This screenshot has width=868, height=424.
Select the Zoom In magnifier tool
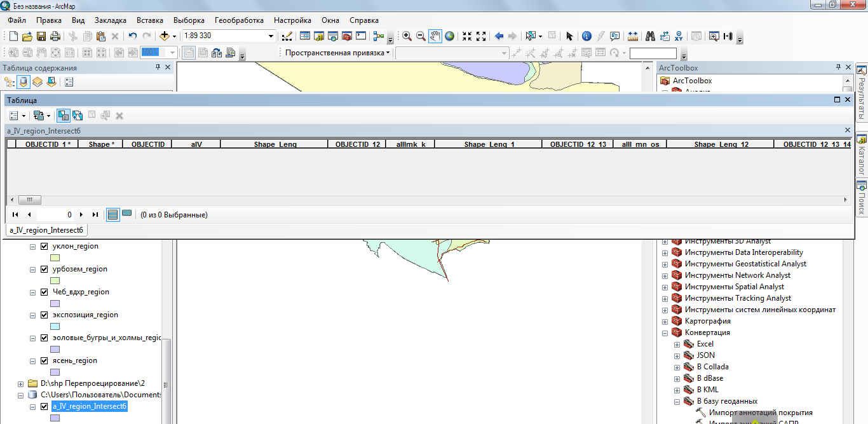point(407,36)
